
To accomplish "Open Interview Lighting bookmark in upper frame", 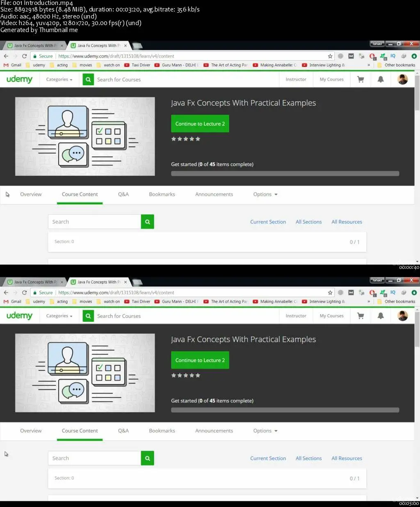I will pyautogui.click(x=324, y=65).
